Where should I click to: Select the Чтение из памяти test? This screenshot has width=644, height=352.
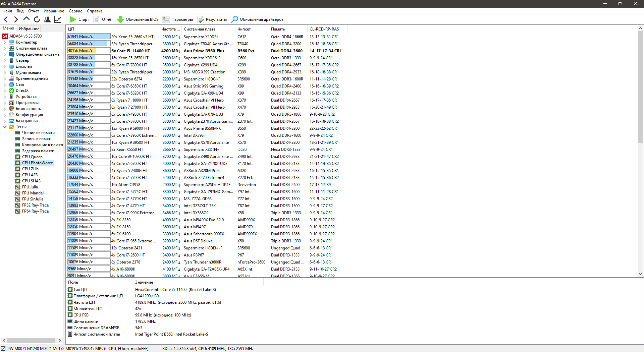38,133
